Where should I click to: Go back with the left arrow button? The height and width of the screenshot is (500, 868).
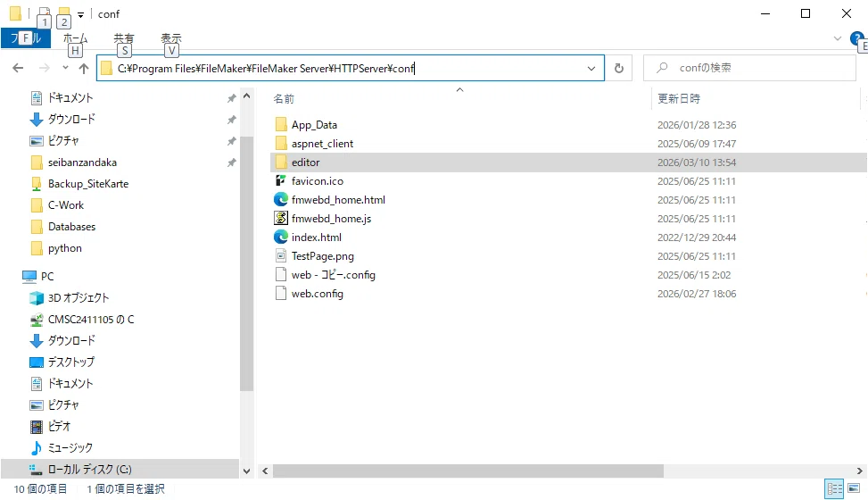[x=18, y=68]
